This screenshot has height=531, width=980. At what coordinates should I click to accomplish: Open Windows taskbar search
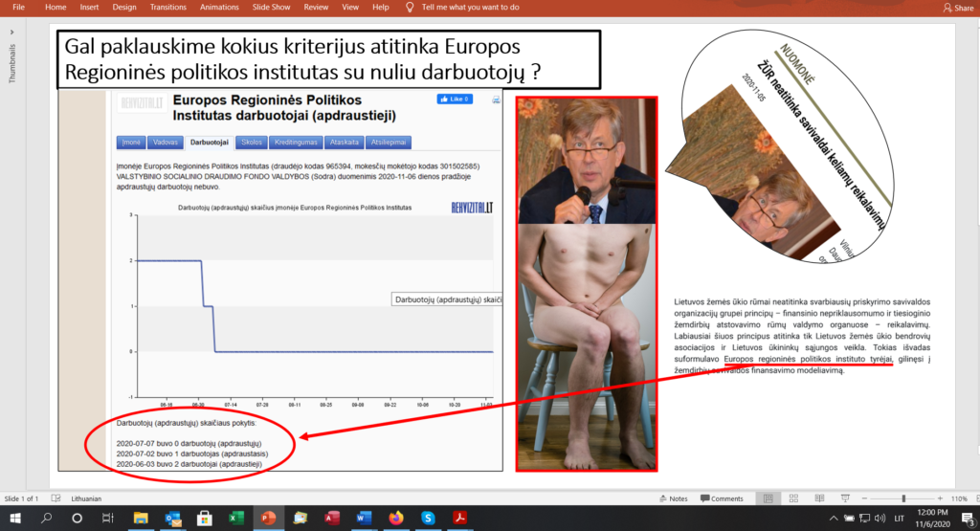[46, 518]
